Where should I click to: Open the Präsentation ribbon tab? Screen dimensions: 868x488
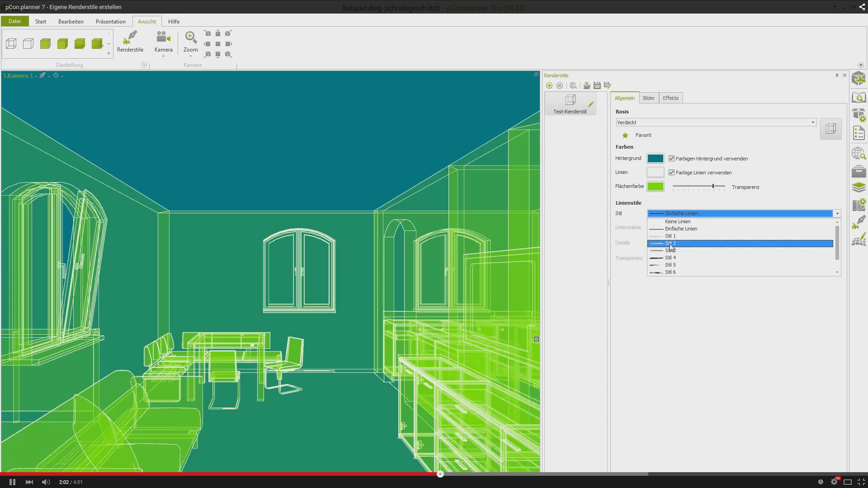[110, 21]
